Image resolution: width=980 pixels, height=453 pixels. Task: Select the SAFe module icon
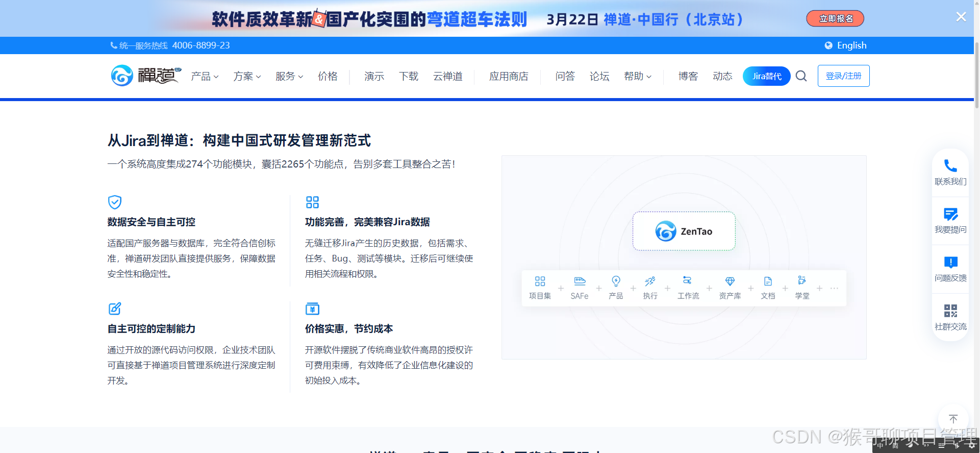click(580, 281)
